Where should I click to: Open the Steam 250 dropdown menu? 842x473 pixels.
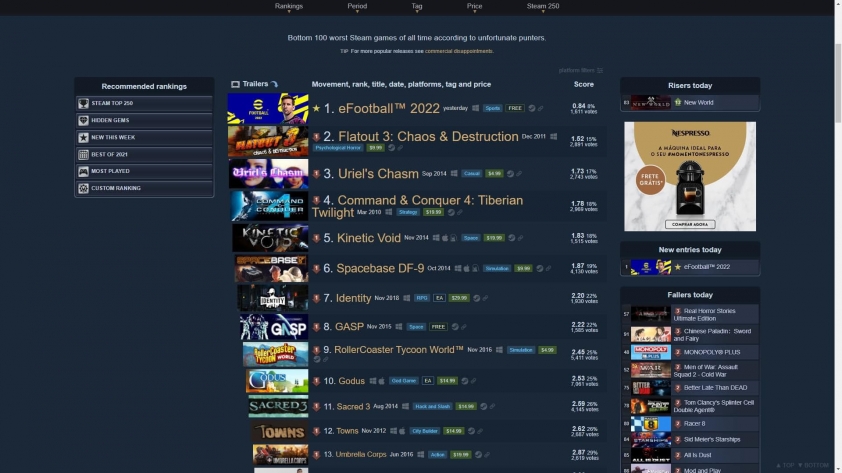pos(542,6)
